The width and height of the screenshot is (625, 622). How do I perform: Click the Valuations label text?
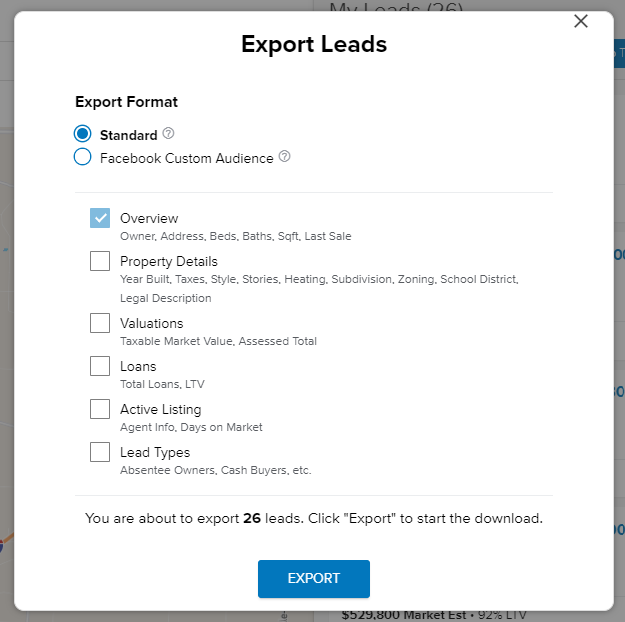click(152, 323)
